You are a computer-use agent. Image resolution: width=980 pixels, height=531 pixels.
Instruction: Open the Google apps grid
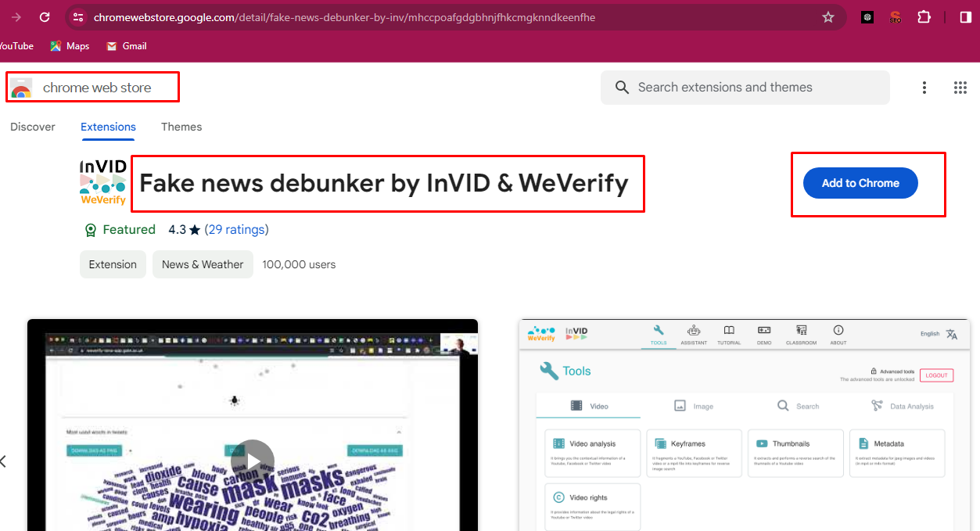[x=960, y=88]
